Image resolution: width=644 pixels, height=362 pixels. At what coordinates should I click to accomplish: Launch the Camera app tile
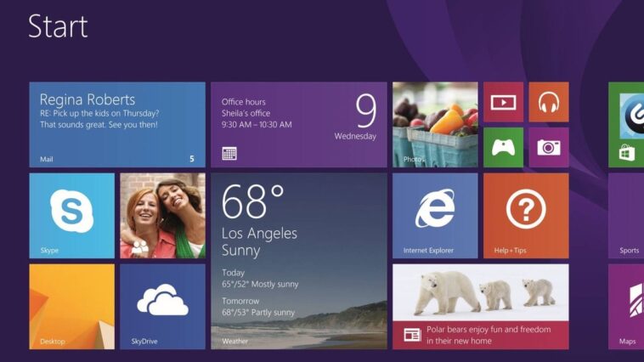click(x=549, y=148)
